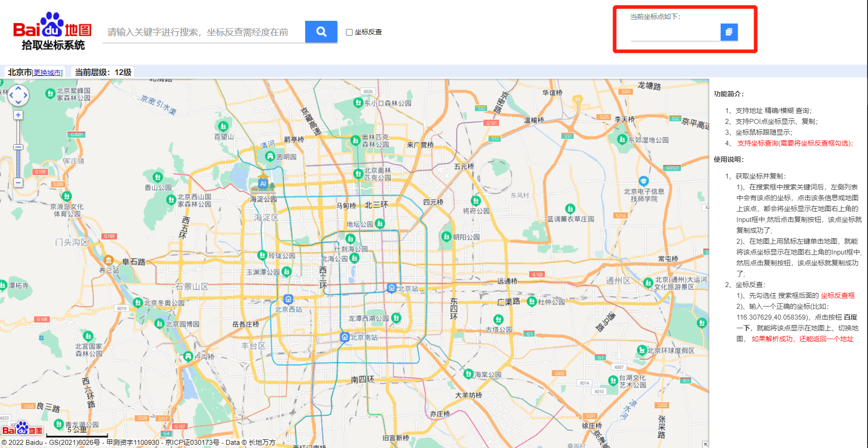Screen dimensions: 868x448
Task: Open the 更换城市 city switcher link
Action: 47,73
